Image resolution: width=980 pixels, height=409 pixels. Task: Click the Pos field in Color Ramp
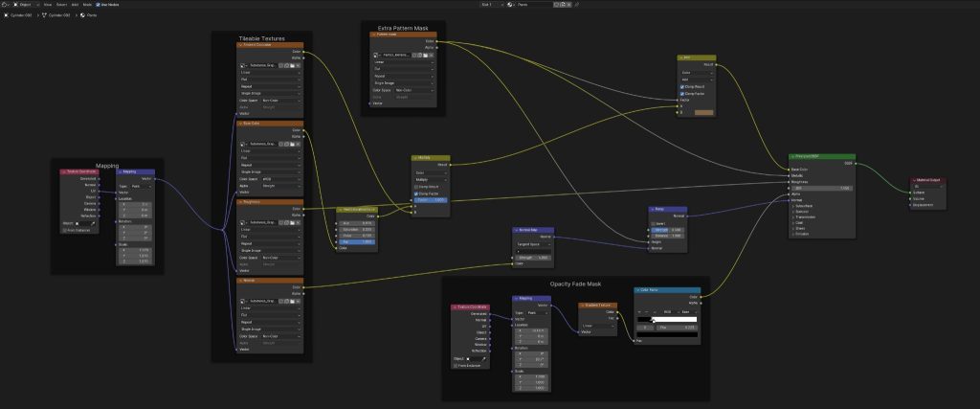[677, 327]
